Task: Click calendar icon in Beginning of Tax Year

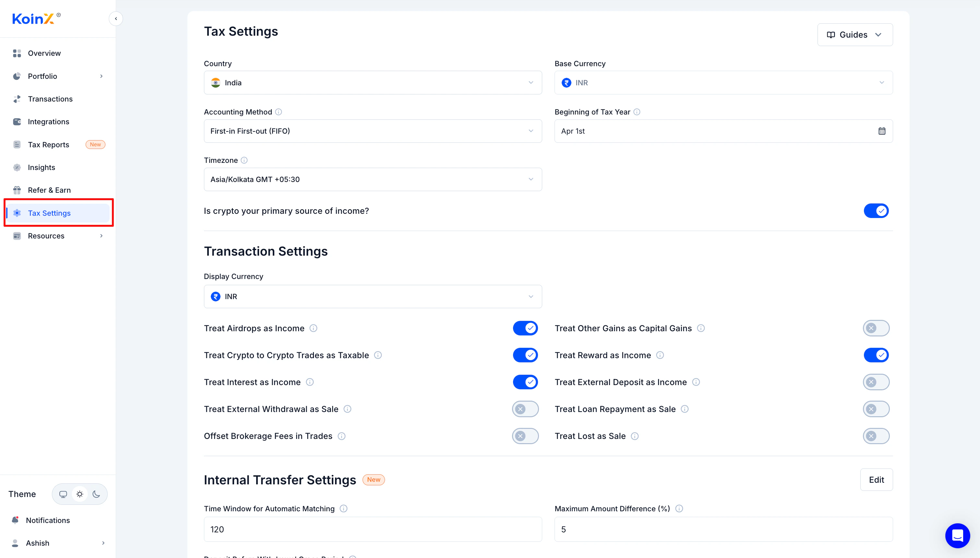Action: coord(882,131)
